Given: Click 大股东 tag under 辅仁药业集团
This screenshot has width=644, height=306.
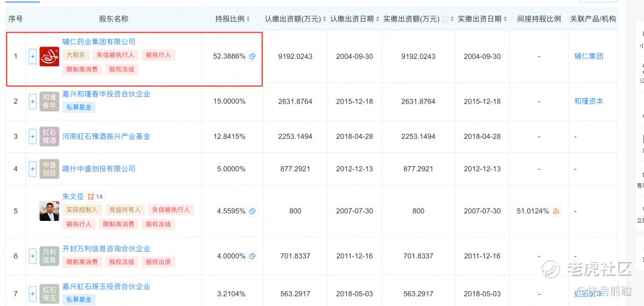Looking at the screenshot, I should [x=76, y=55].
